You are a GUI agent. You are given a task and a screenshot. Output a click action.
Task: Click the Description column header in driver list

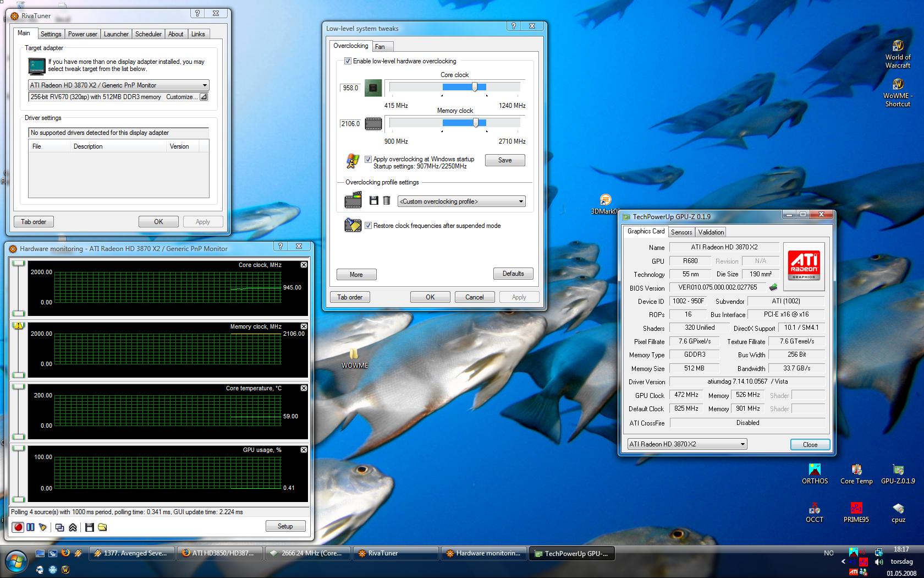[x=118, y=146]
